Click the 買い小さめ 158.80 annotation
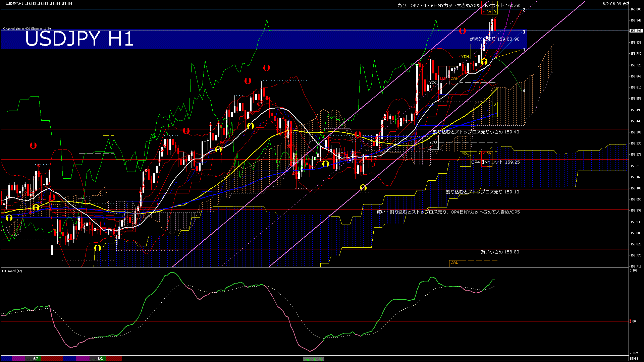Screen dimensions: 644x362 [500, 252]
